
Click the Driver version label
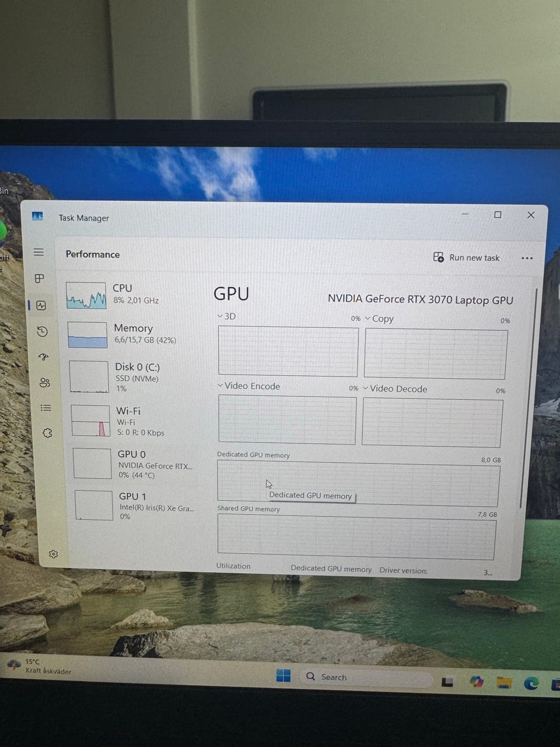coord(403,571)
